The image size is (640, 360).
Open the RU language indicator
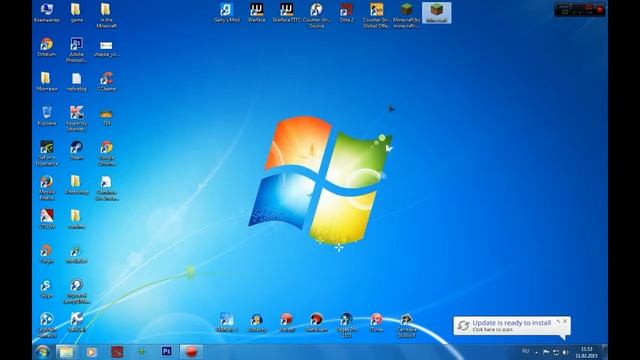tap(525, 351)
